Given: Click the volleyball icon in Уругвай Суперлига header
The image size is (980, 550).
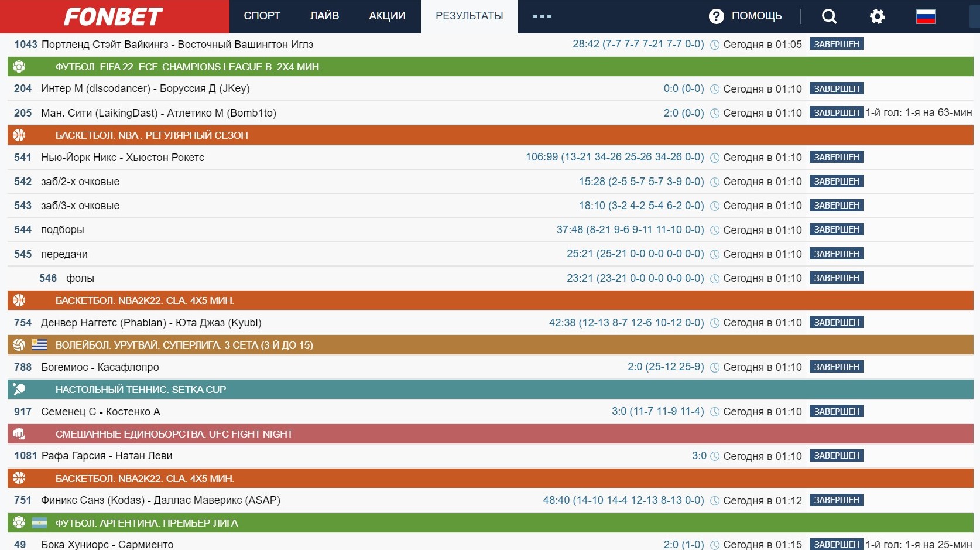Looking at the screenshot, I should click(x=19, y=345).
